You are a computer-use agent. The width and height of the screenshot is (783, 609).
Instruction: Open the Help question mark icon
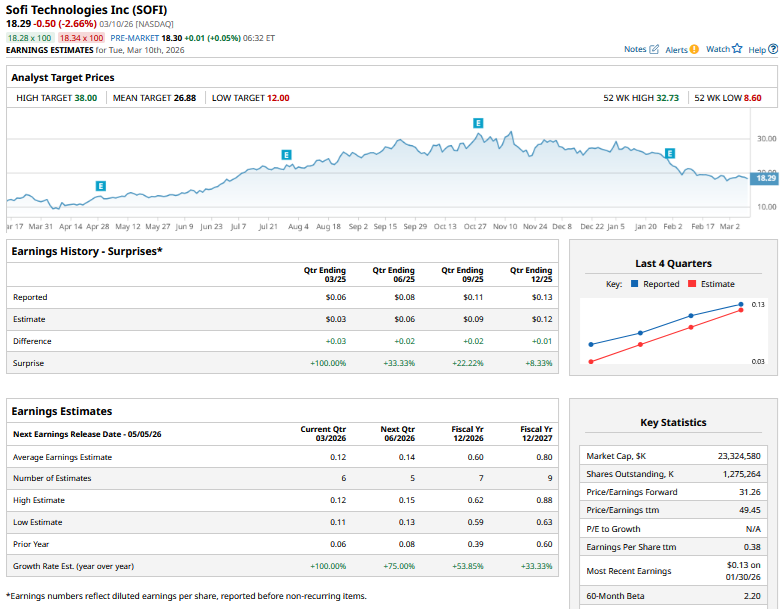click(x=772, y=49)
